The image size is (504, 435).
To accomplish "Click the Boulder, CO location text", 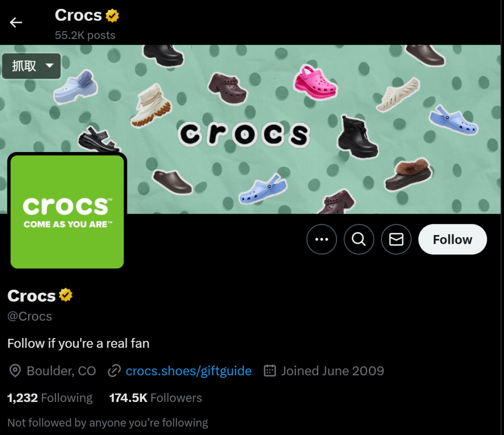I will click(61, 371).
